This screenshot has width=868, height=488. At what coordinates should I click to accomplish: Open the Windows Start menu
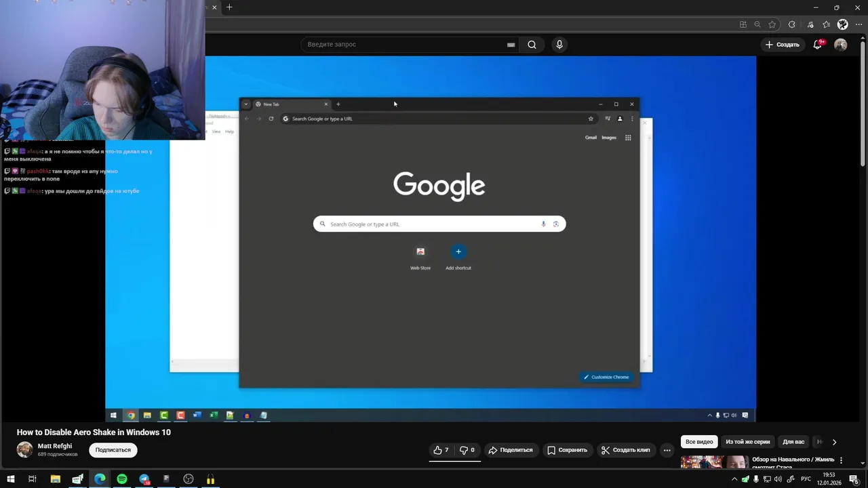point(10,479)
